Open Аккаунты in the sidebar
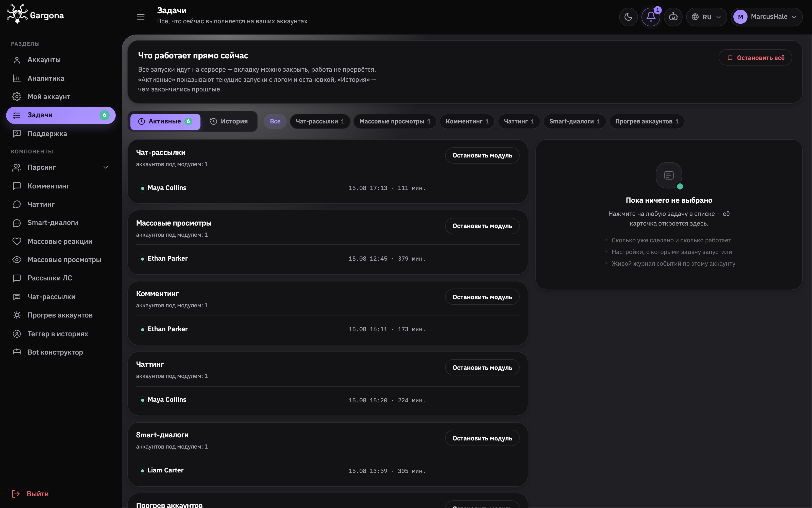The width and height of the screenshot is (812, 508). coord(61,60)
